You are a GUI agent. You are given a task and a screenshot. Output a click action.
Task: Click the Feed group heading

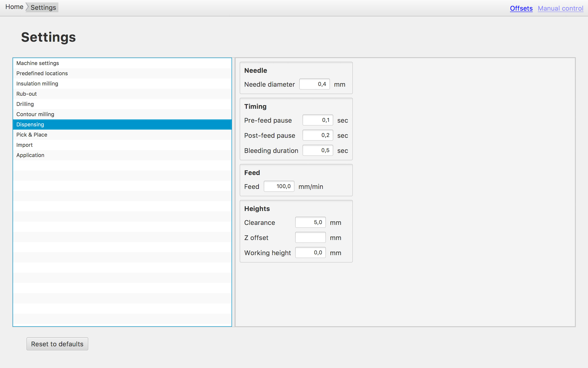tap(252, 173)
